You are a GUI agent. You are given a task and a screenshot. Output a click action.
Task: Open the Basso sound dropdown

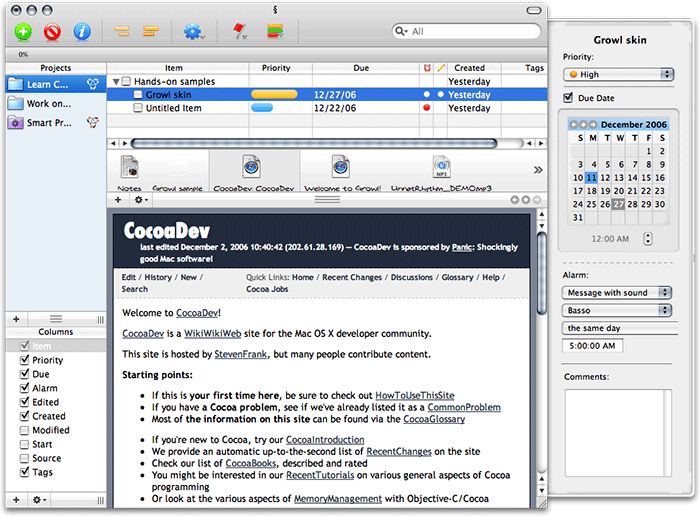617,310
